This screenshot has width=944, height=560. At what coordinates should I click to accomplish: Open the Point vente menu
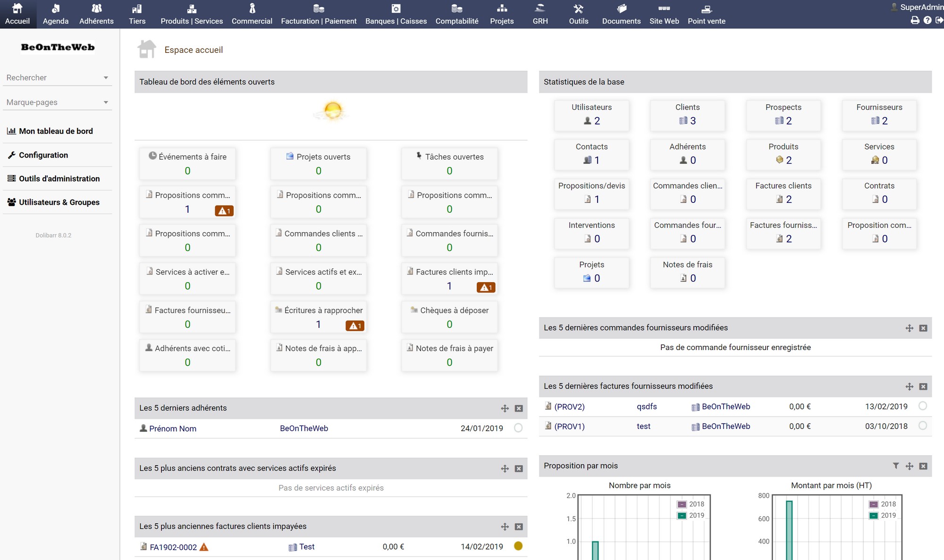click(707, 14)
